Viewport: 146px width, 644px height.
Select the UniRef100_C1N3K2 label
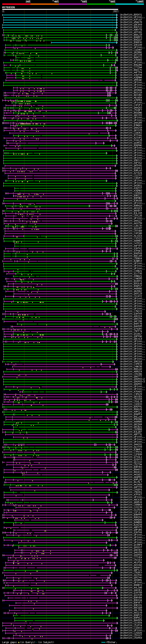[x=131, y=133]
